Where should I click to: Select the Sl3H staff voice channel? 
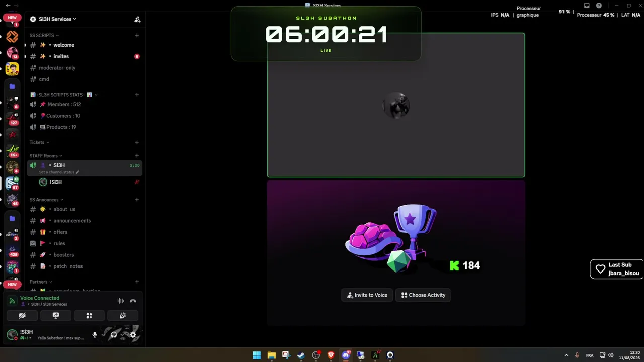(x=85, y=168)
